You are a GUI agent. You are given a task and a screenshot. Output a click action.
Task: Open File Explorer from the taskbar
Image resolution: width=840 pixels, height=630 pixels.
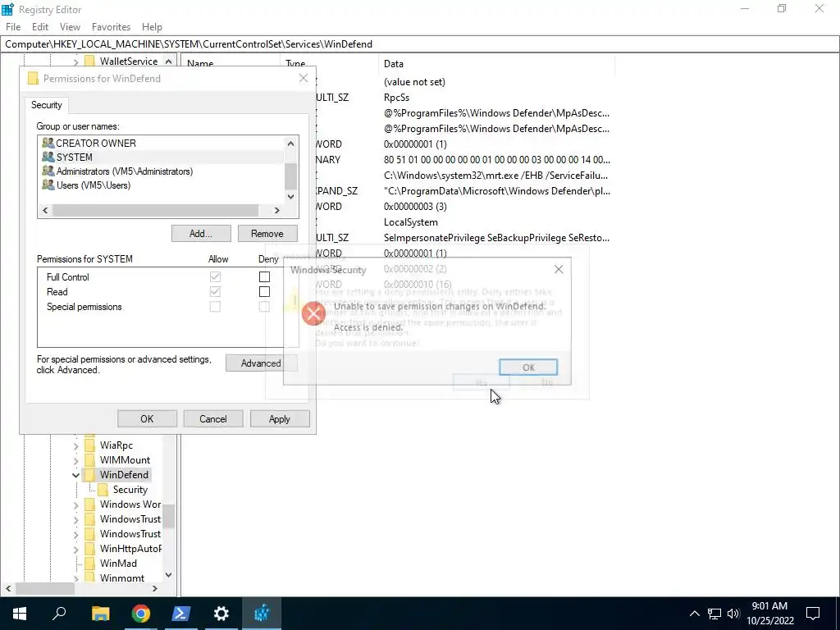point(100,614)
